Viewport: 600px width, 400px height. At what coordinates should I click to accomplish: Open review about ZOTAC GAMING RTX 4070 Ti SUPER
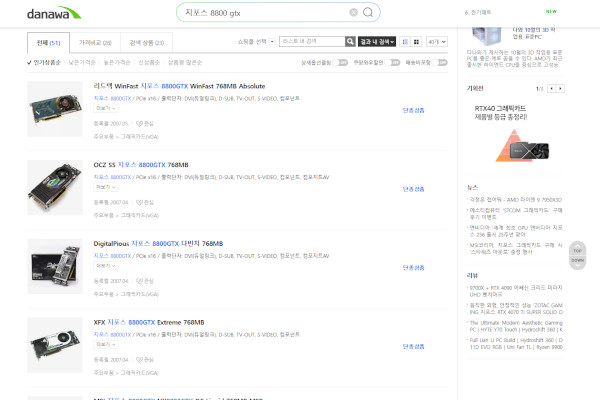(x=515, y=309)
